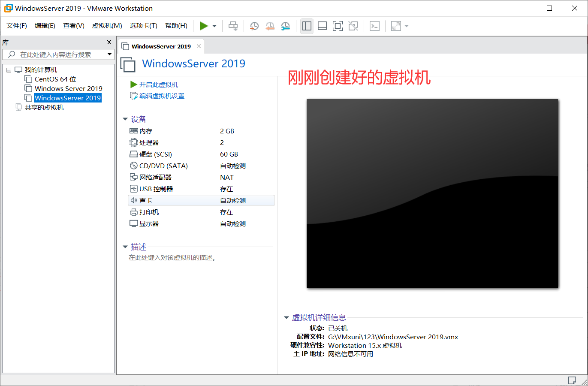
Task: Click the 处理器 processor device icon
Action: pyautogui.click(x=134, y=143)
